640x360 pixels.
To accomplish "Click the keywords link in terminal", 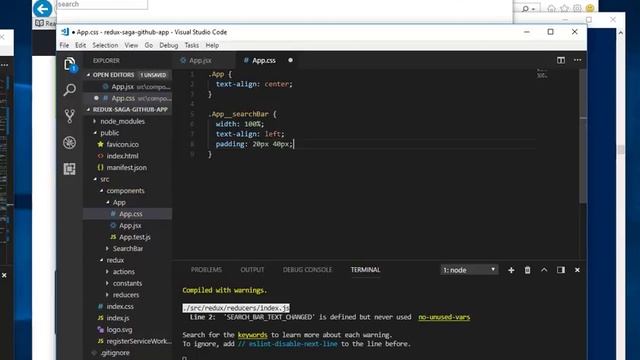I will pos(253,335).
